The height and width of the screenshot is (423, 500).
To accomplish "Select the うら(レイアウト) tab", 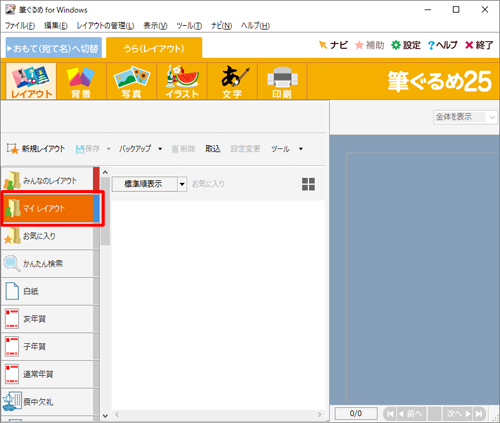I will (x=154, y=49).
